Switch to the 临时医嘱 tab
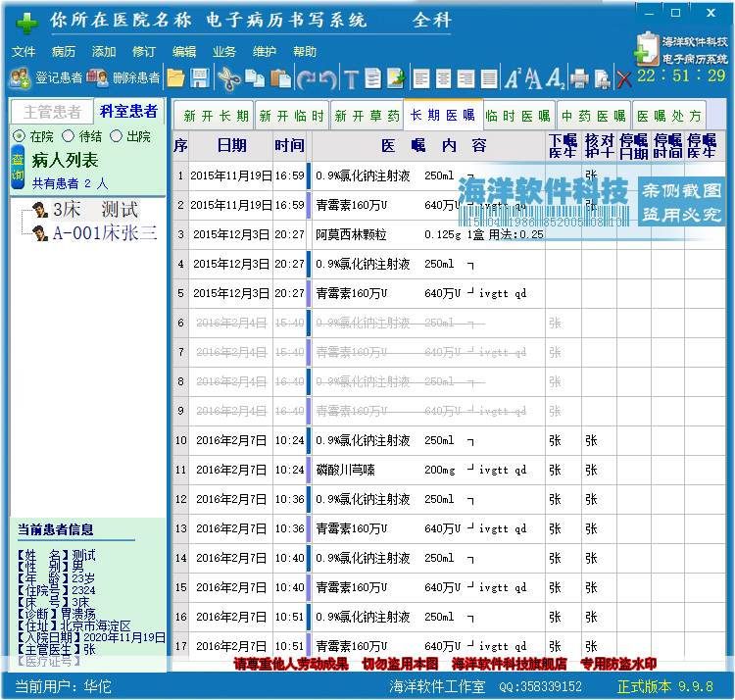Viewport: 735px width, 700px height. 518,116
